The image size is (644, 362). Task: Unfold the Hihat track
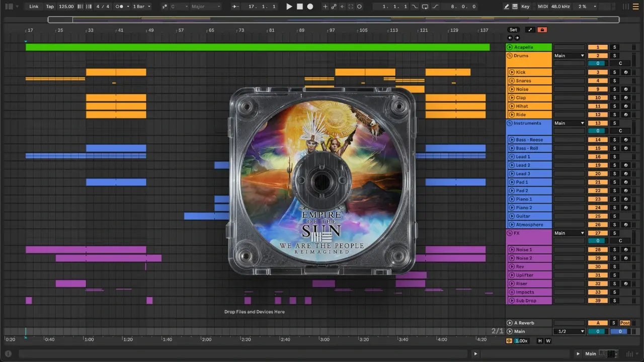(x=512, y=106)
